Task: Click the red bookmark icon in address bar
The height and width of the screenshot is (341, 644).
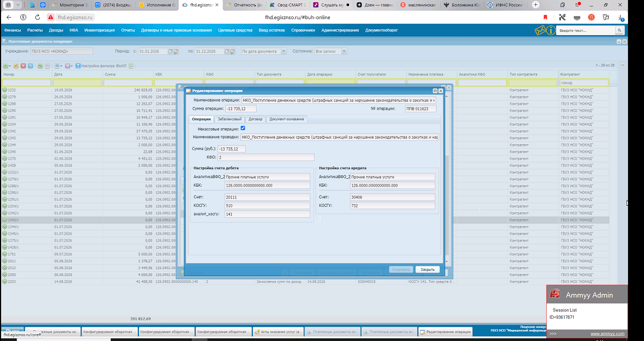Action: click(x=545, y=17)
